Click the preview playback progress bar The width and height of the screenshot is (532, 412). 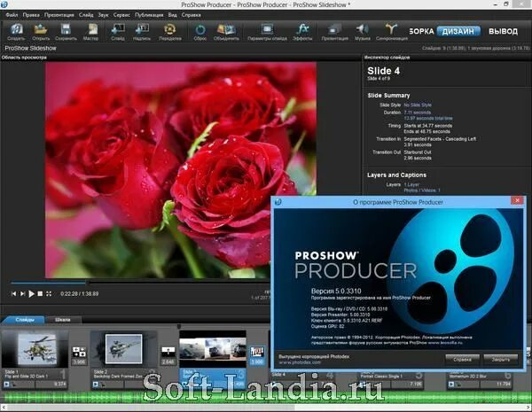click(141, 282)
